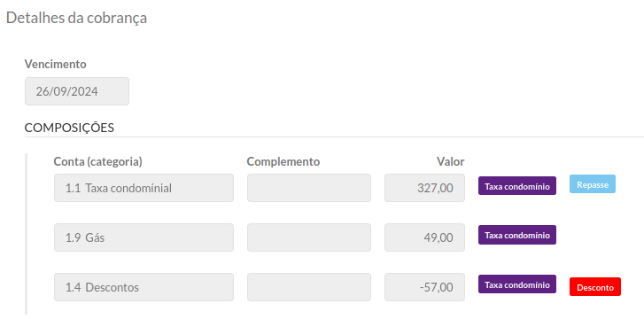The image size is (644, 319).
Task: Click the Vencimento date field 26/09/2024
Action: pyautogui.click(x=77, y=91)
